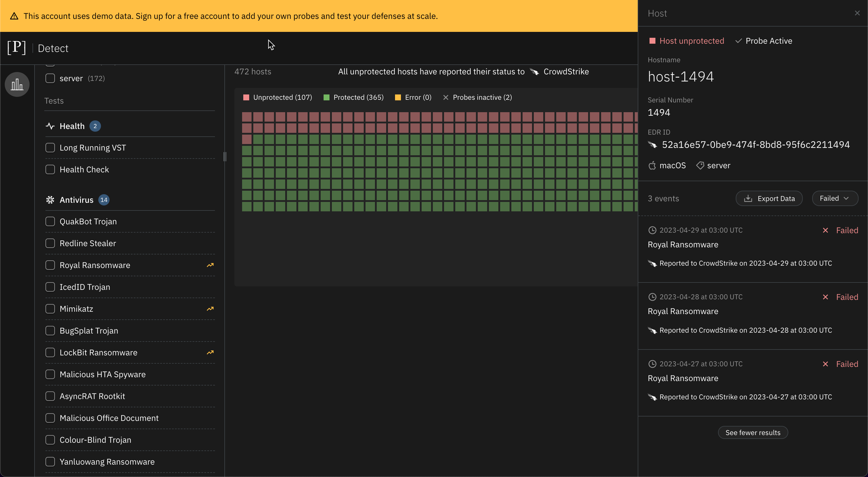Click trending icon beside LockBit Ransomware
This screenshot has width=868, height=477.
210,352
